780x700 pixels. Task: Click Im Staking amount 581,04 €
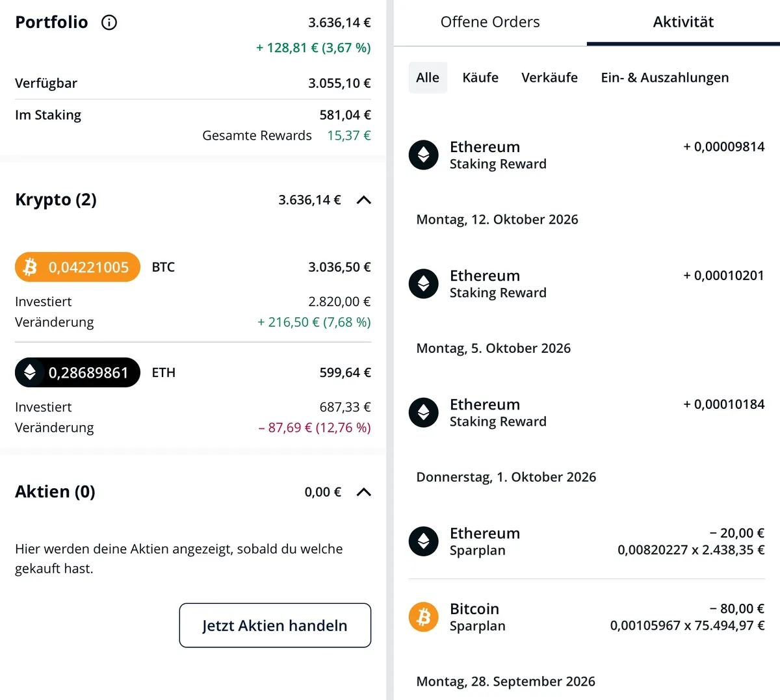345,115
